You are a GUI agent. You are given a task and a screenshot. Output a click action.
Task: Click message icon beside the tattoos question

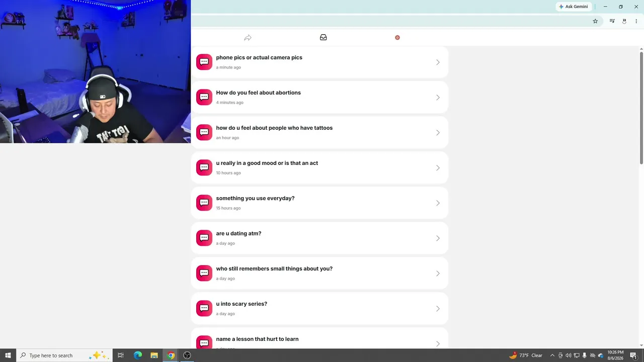coord(204,132)
